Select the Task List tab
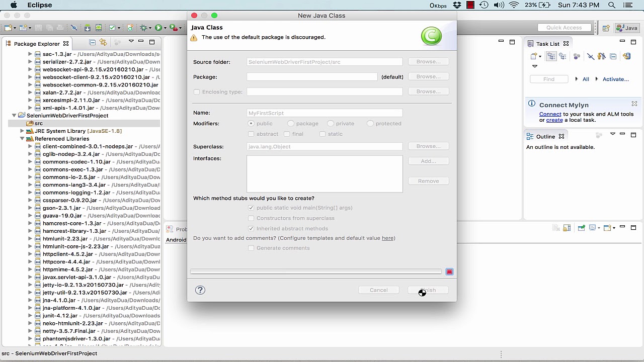Viewport: 644px width, 362px height. click(547, 44)
